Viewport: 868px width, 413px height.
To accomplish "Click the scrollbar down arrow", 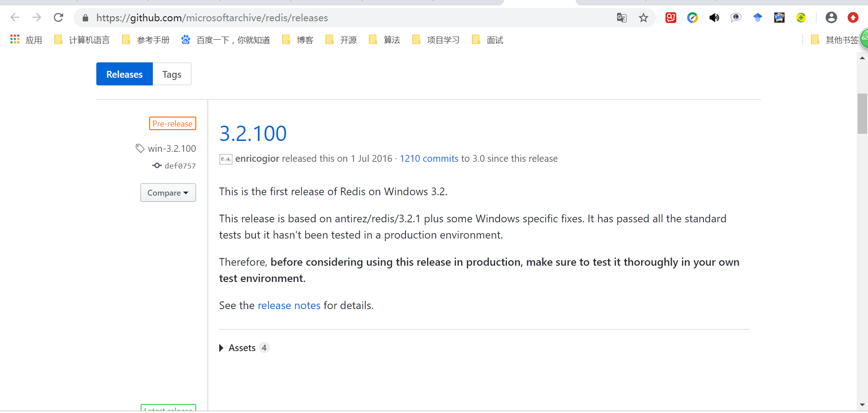I will coord(862,405).
